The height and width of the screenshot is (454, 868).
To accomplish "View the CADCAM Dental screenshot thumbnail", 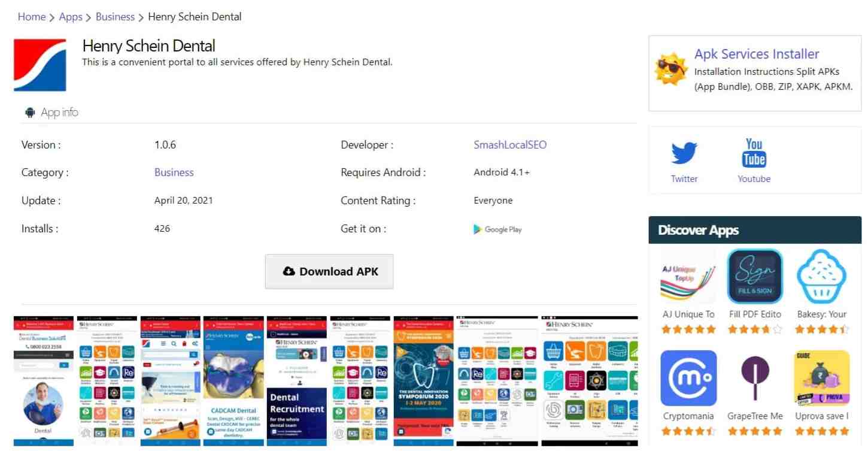I will coord(233,381).
